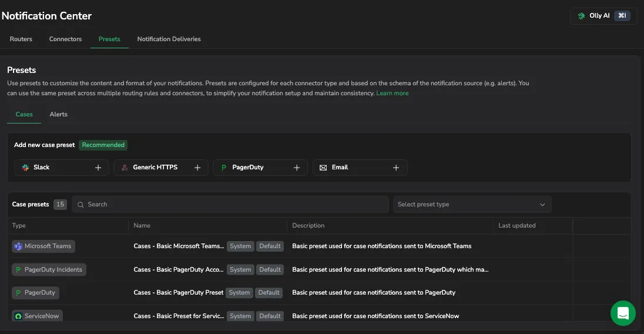The height and width of the screenshot is (334, 644).
Task: Click the Description column header
Action: pyautogui.click(x=308, y=226)
